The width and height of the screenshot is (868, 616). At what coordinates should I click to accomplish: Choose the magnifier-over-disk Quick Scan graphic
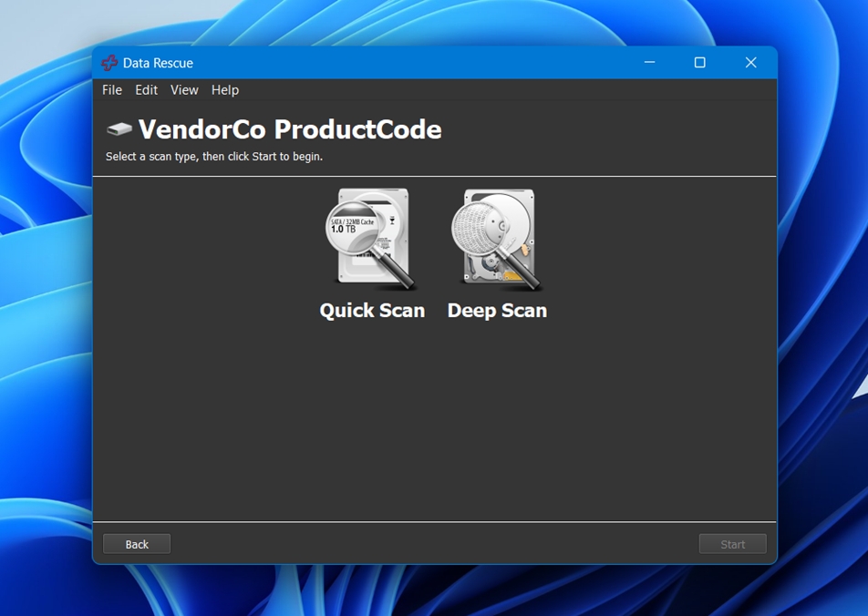click(372, 239)
